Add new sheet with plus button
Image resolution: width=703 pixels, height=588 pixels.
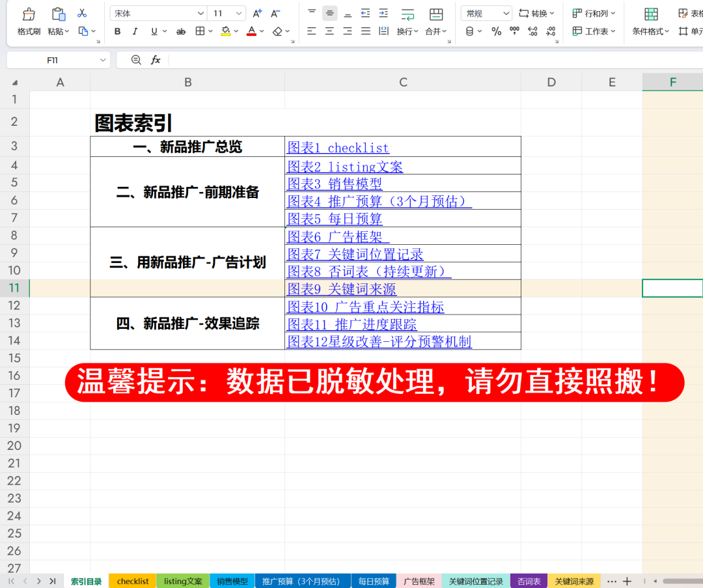pos(627,581)
